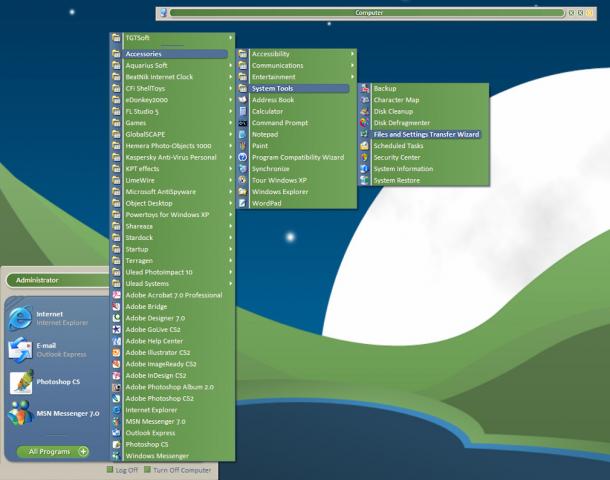Image resolution: width=610 pixels, height=480 pixels.
Task: Expand the Accessibility submenu arrow
Action: [352, 54]
